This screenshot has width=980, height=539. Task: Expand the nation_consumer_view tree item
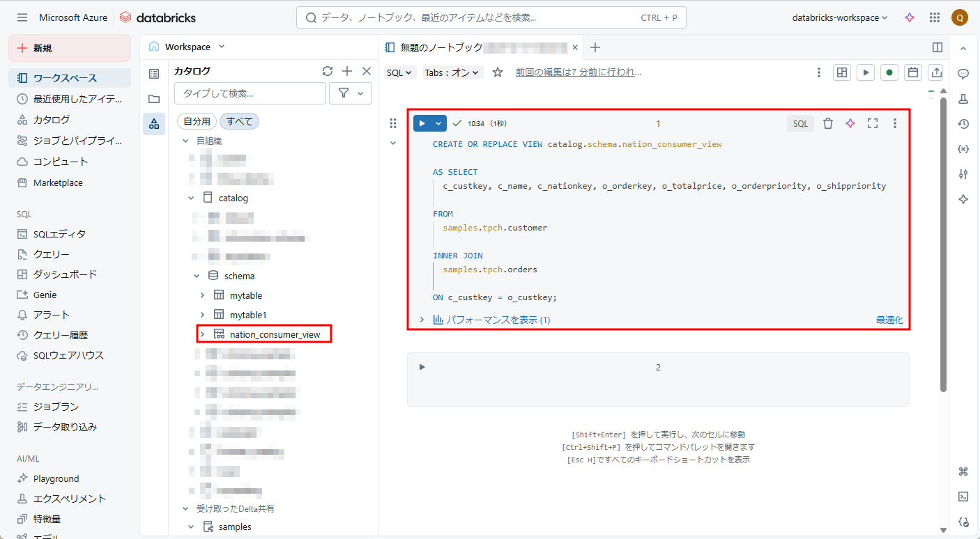tap(203, 334)
